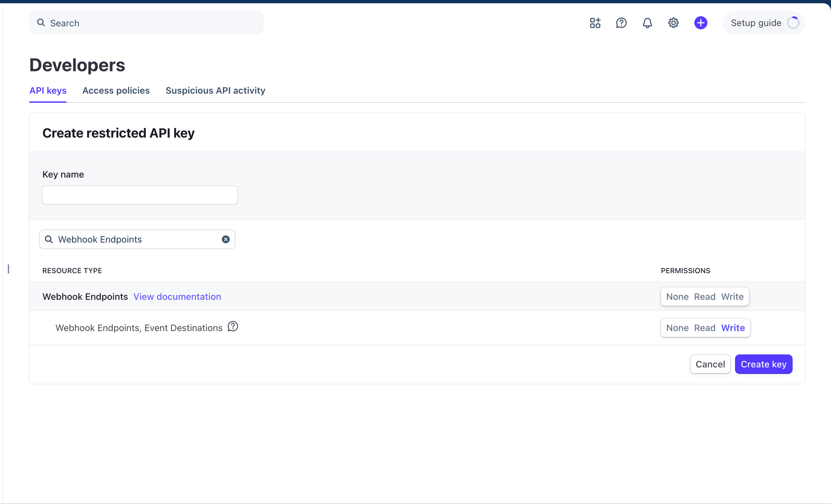Open the settings gear icon
This screenshot has height=504, width=831.
coord(674,23)
